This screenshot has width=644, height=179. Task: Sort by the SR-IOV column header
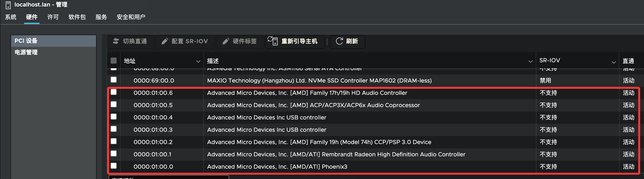tap(549, 60)
